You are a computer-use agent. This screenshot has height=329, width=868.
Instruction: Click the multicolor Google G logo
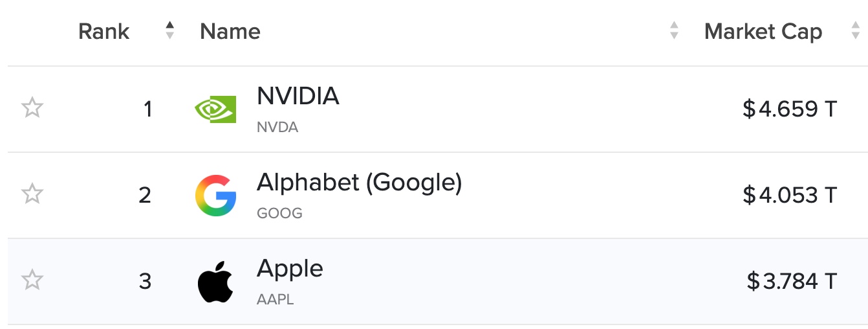(x=215, y=195)
